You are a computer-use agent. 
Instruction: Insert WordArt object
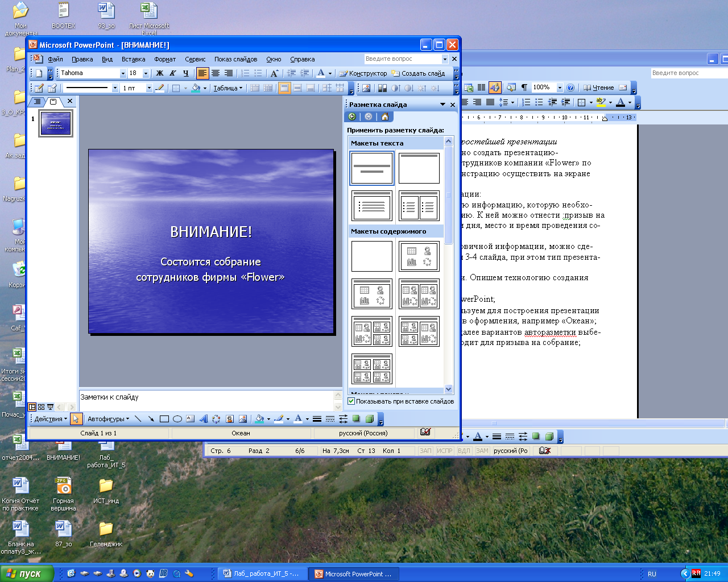(x=204, y=419)
